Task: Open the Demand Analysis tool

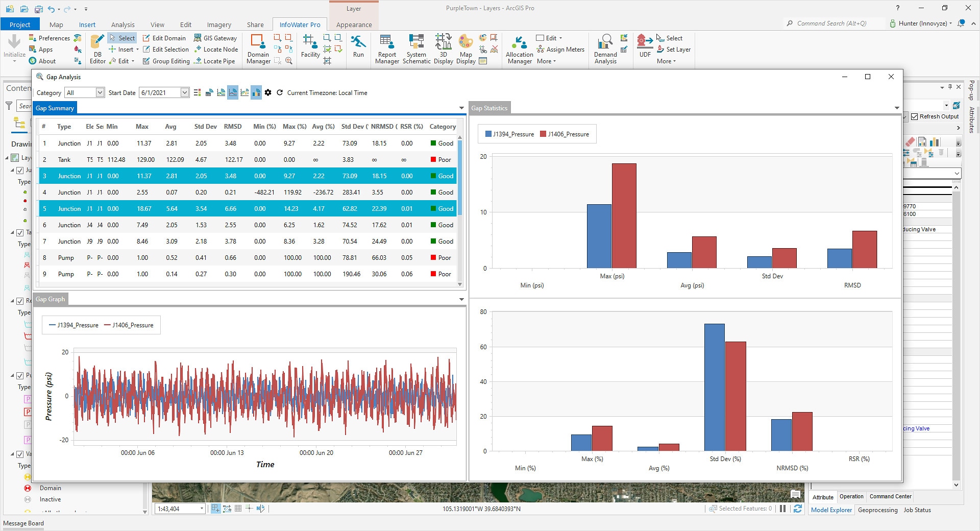Action: pos(605,49)
